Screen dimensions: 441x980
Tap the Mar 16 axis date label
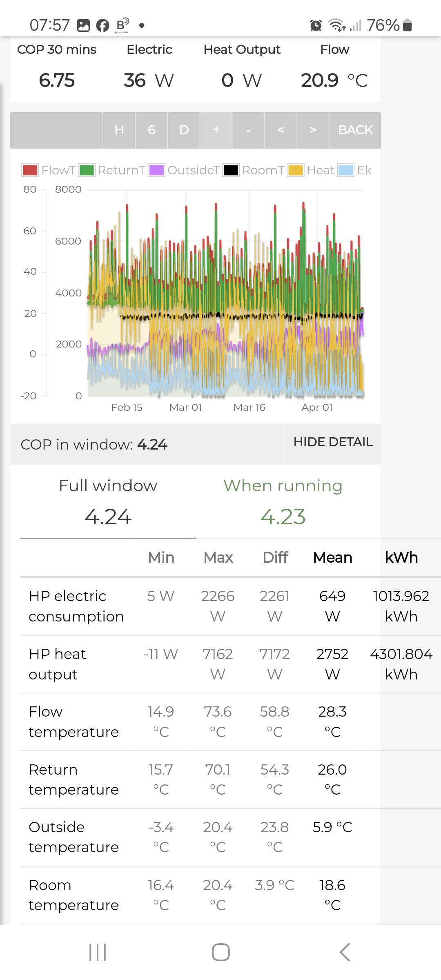[249, 408]
